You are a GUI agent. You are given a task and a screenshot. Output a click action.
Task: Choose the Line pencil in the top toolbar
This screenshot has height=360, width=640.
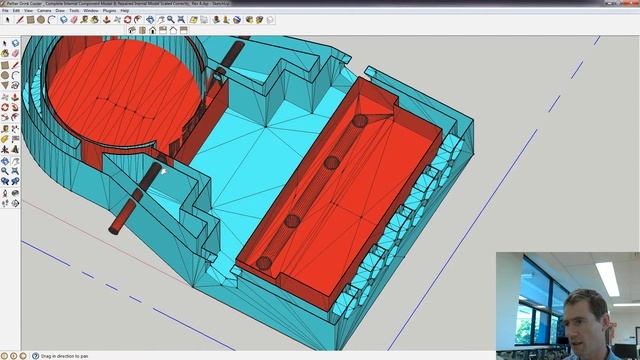point(20,20)
